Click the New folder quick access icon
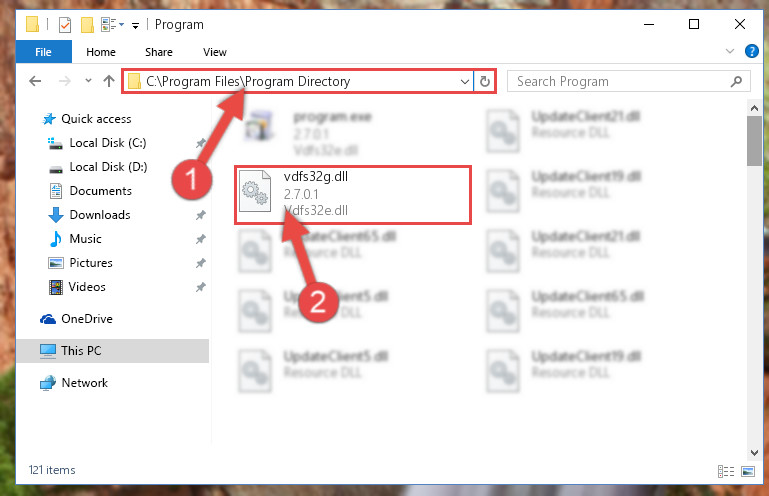Image resolution: width=769 pixels, height=496 pixels. [x=87, y=25]
